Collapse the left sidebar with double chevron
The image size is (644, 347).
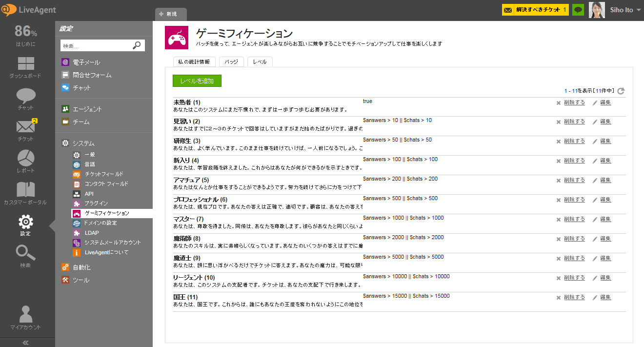click(26, 343)
